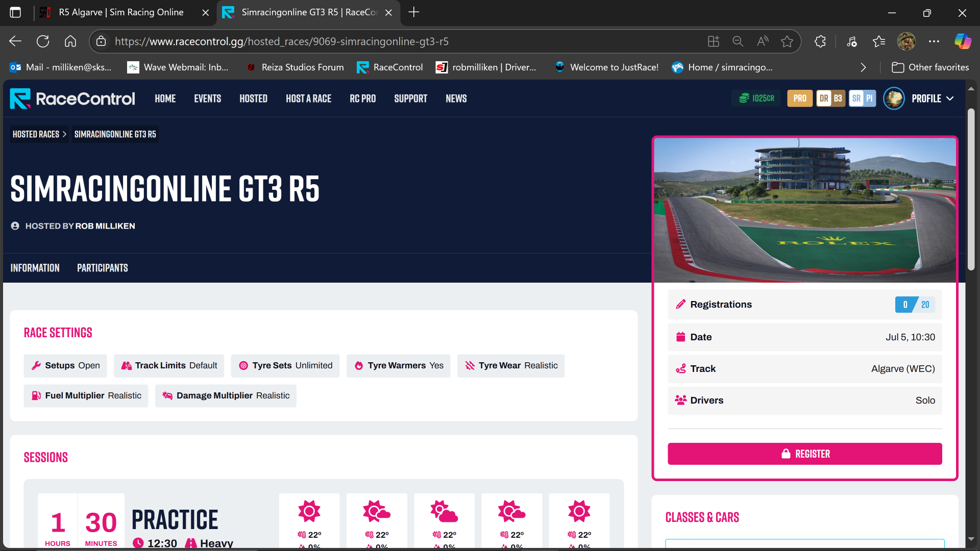
Task: Open browser home page icon
Action: tap(70, 41)
